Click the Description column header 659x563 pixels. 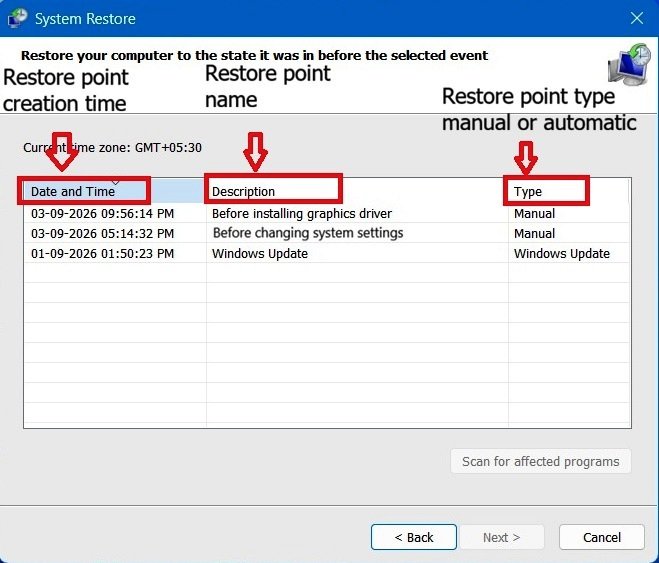click(x=357, y=191)
